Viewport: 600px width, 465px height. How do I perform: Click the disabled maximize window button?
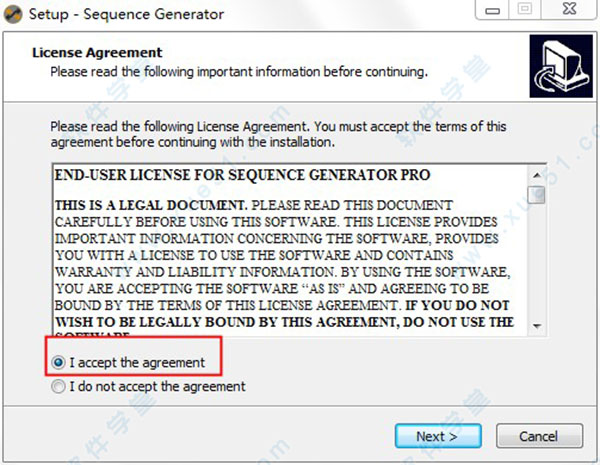point(525,10)
